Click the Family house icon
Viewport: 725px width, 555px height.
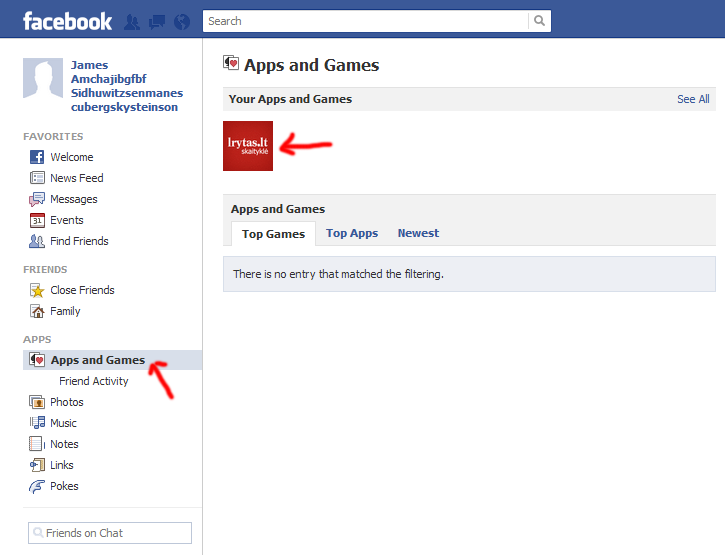pyautogui.click(x=37, y=311)
